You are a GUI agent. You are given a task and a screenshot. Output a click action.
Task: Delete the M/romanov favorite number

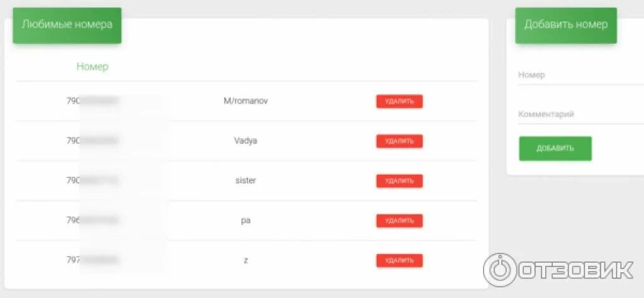tap(399, 101)
